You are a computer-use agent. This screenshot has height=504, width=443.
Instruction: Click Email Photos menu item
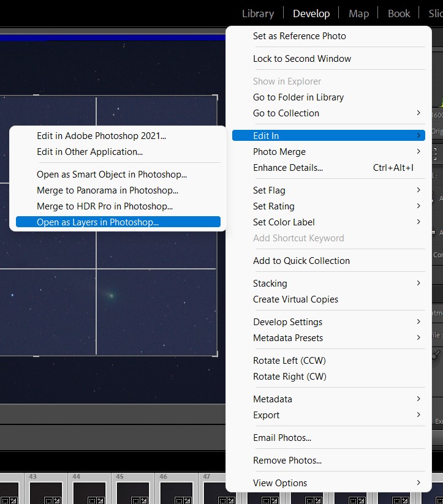click(x=328, y=438)
